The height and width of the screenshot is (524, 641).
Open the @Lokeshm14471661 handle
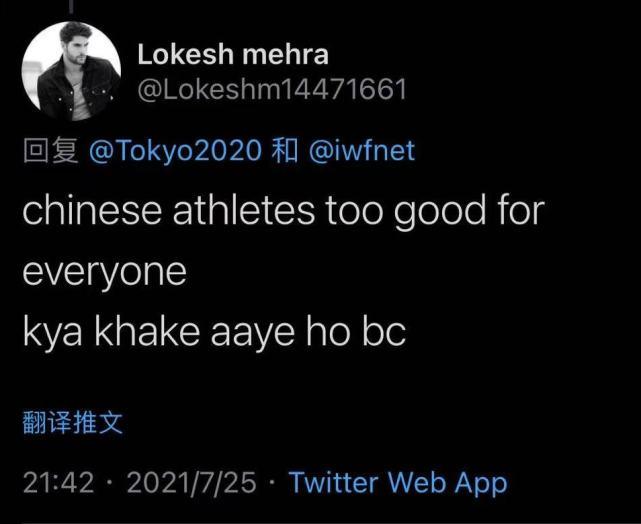pos(272,89)
